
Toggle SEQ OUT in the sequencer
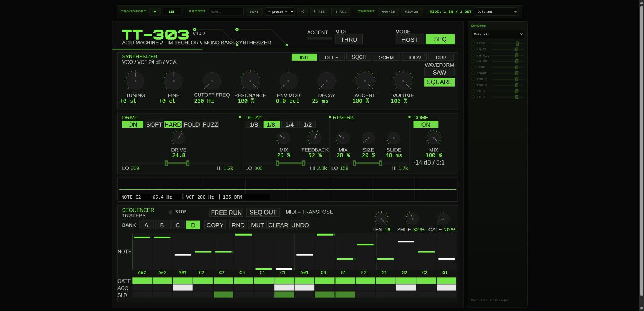[263, 213]
